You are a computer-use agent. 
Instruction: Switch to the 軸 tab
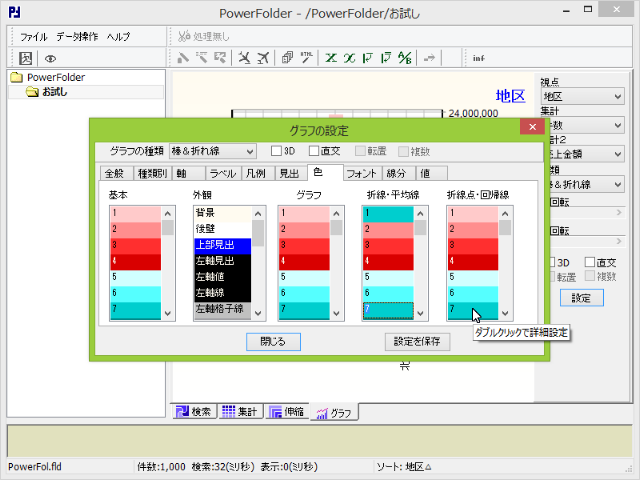click(x=188, y=173)
